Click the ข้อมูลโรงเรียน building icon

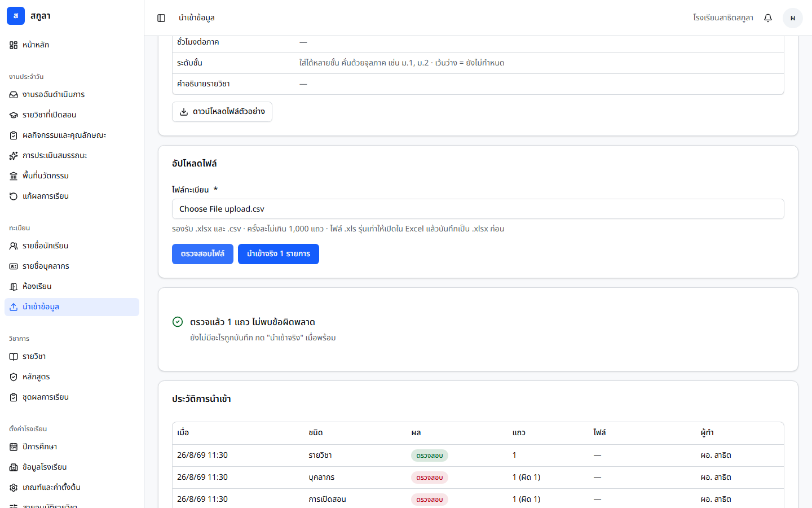(x=14, y=467)
